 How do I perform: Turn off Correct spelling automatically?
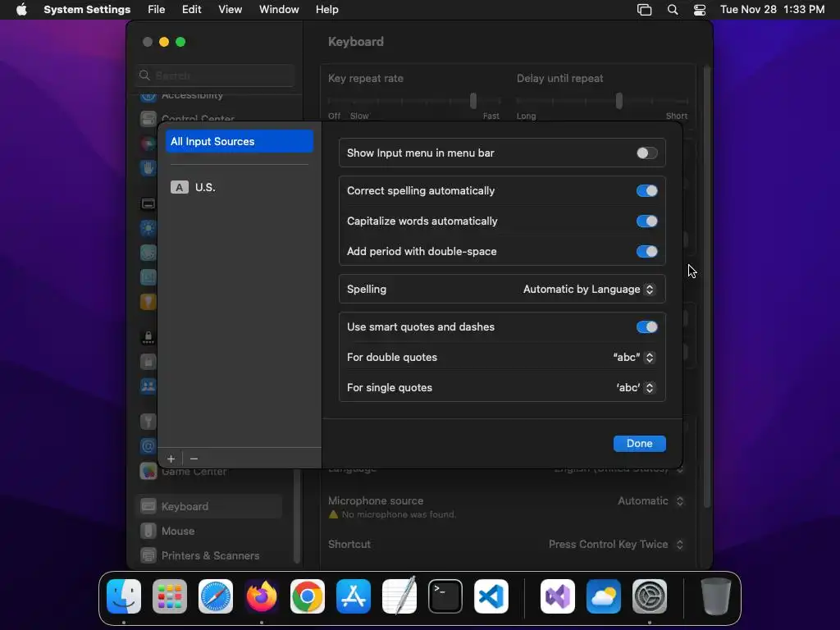coord(646,190)
